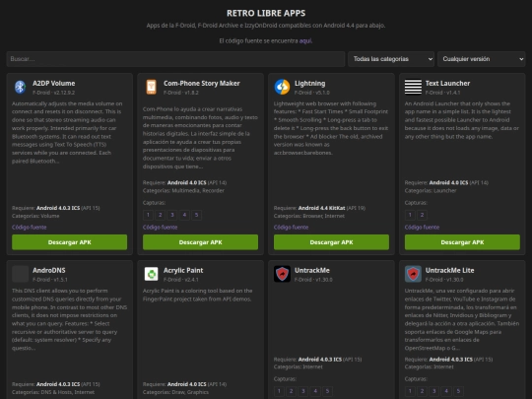The height and width of the screenshot is (399, 532).
Task: Open Código fuente link for A2DP Volume
Action: tap(30, 227)
